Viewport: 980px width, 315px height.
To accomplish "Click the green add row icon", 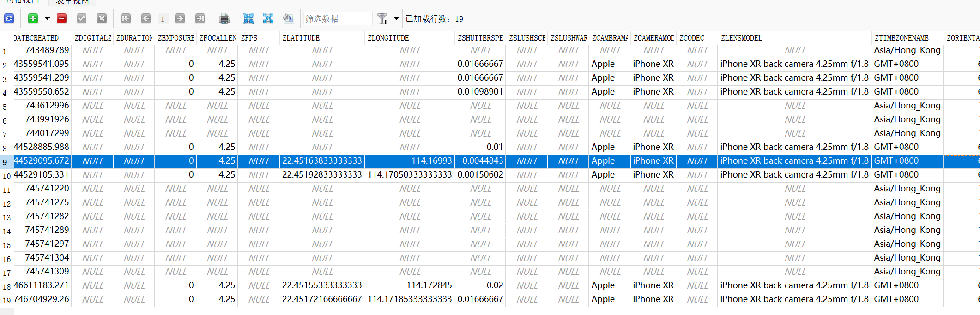I will [33, 18].
